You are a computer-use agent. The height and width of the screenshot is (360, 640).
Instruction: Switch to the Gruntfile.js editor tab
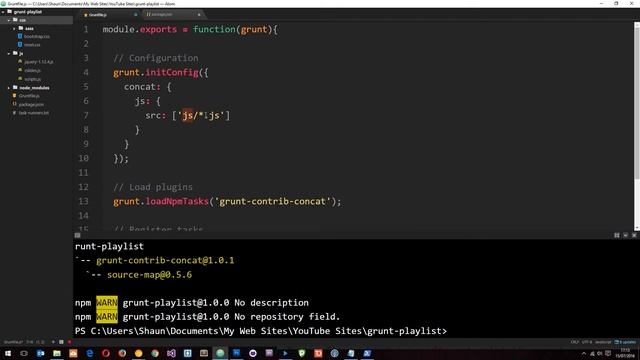click(x=98, y=15)
